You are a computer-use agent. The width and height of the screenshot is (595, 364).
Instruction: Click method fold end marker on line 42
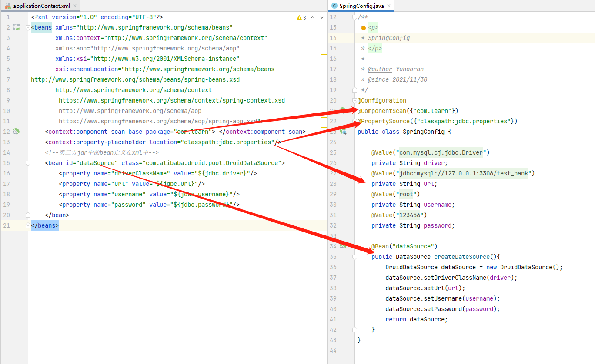(355, 330)
